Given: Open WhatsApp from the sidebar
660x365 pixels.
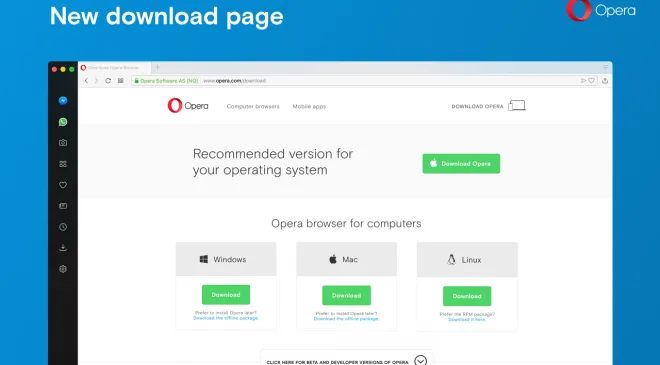Looking at the screenshot, I should [x=63, y=122].
